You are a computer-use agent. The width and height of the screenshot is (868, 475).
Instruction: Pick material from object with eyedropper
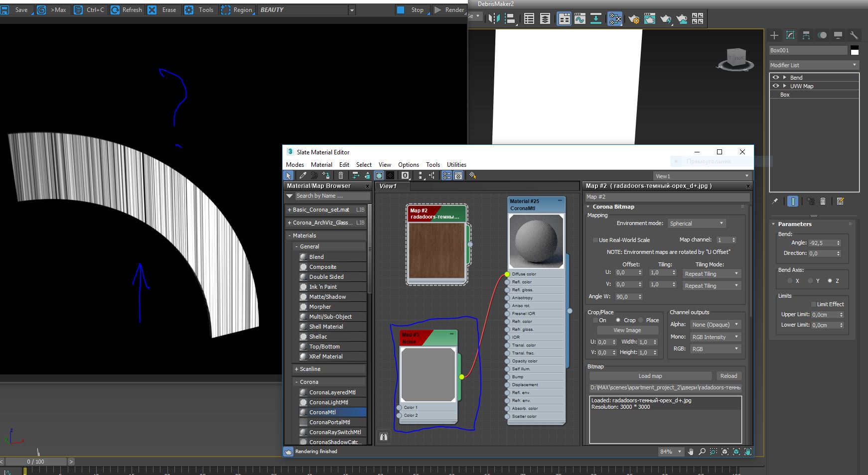(302, 175)
